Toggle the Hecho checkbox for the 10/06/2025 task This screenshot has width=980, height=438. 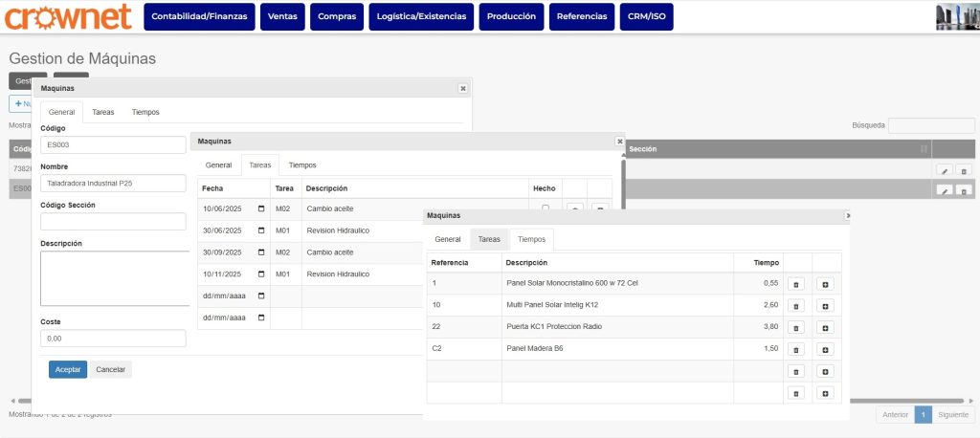coord(546,208)
